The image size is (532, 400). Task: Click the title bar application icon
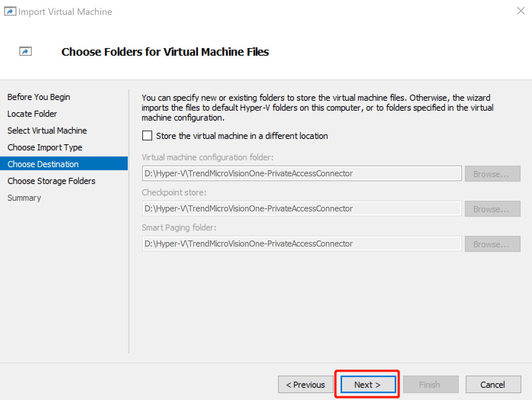pos(10,11)
